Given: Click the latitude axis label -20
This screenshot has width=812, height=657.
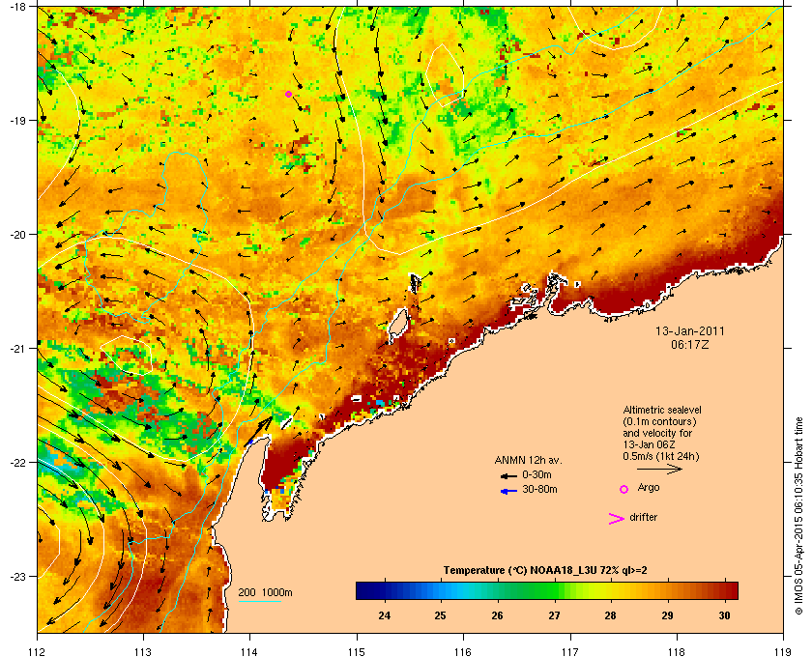Looking at the screenshot, I should 18,235.
